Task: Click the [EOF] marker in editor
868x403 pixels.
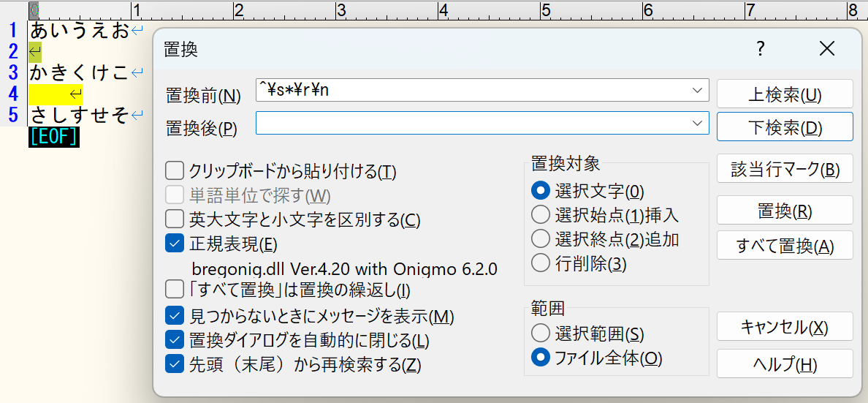Action: (x=53, y=138)
